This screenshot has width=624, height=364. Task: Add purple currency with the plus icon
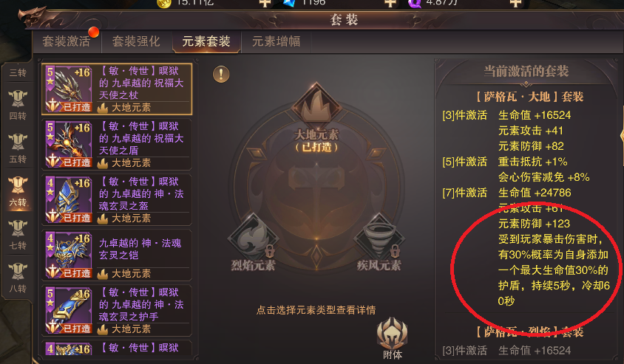pyautogui.click(x=516, y=3)
